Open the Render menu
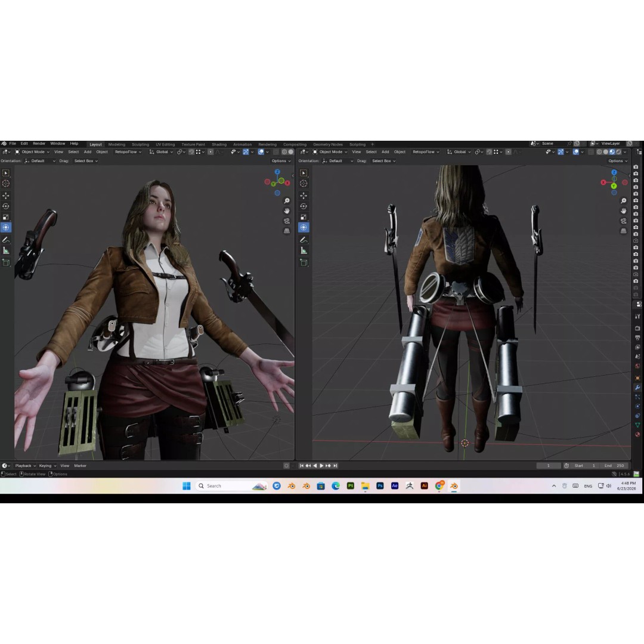 point(39,144)
